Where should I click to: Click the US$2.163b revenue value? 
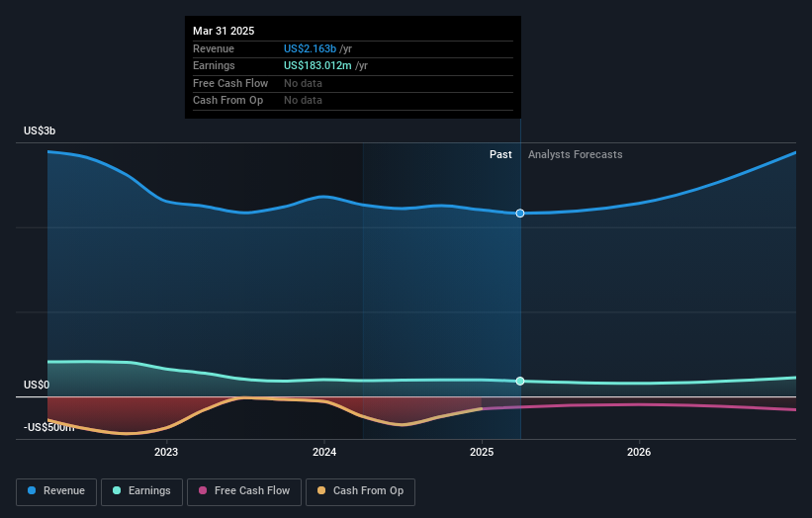coord(310,48)
